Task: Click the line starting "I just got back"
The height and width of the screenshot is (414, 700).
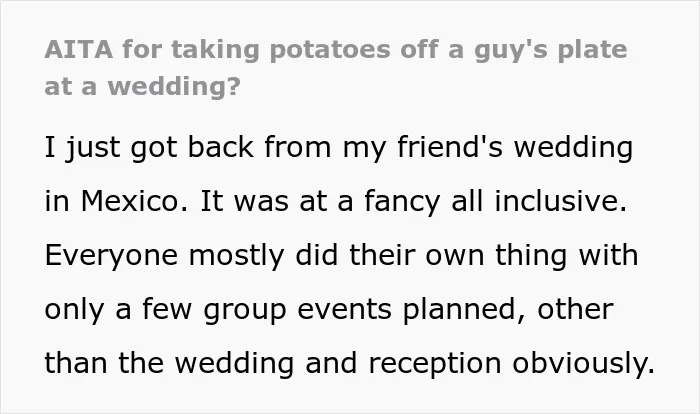Action: click(x=339, y=147)
